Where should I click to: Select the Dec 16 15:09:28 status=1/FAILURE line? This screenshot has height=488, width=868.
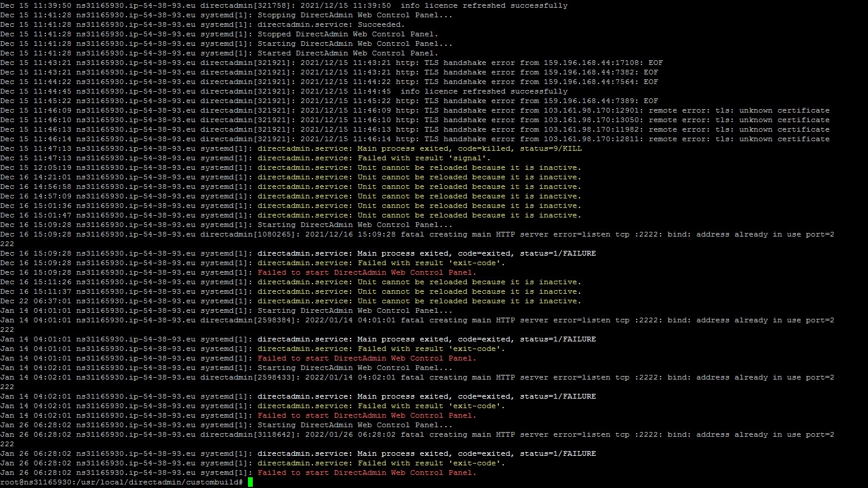(298, 253)
